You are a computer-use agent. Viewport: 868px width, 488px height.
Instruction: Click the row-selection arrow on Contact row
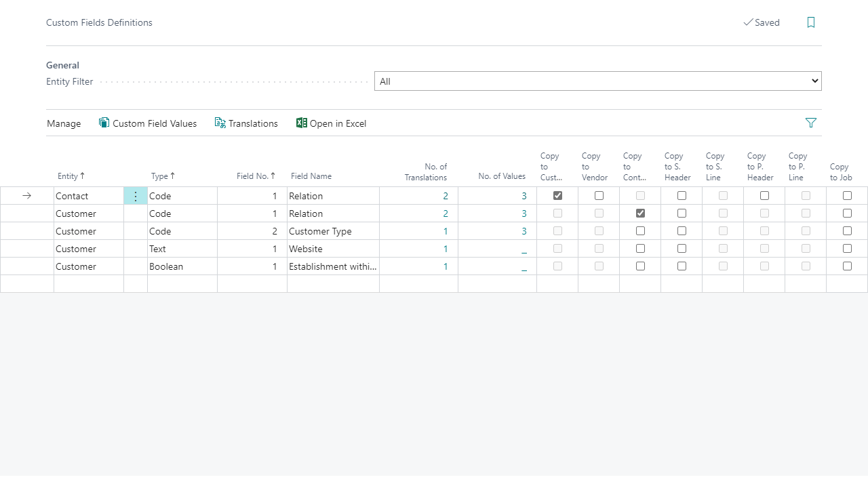(x=27, y=196)
